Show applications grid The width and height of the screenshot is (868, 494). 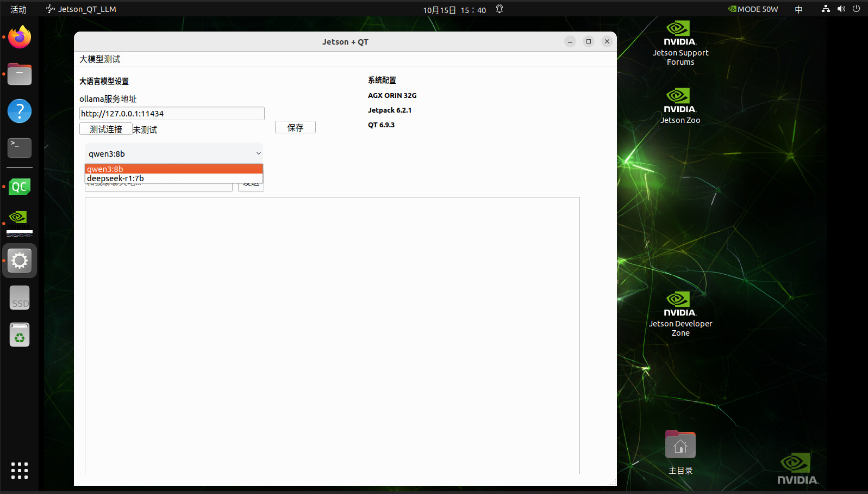(20, 471)
